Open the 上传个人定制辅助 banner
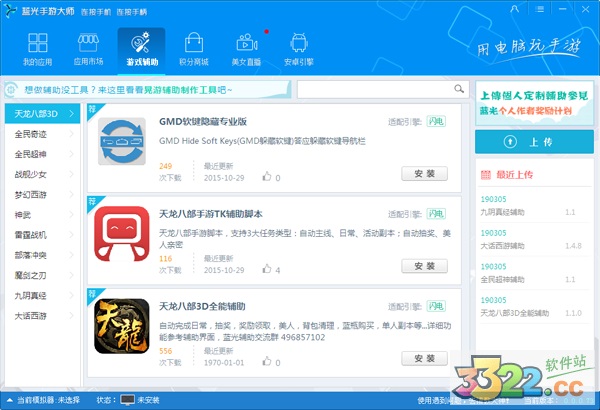Screen dimensions: 600x410 coord(534,103)
